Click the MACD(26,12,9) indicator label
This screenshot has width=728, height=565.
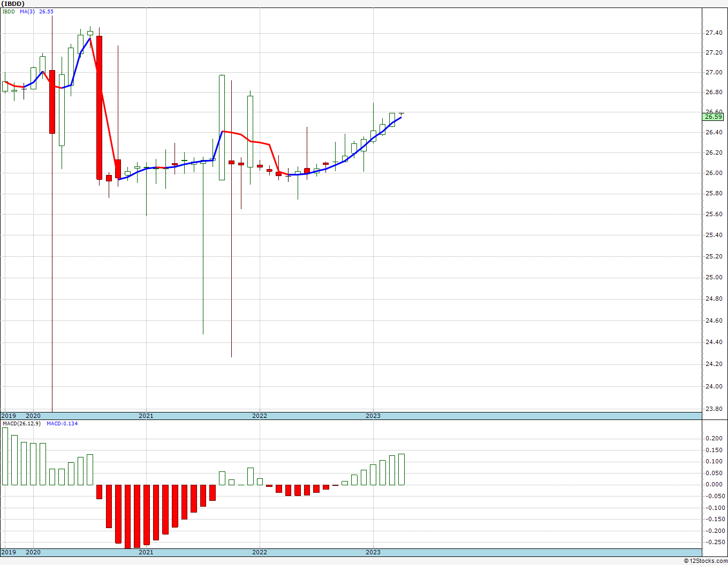click(x=21, y=424)
